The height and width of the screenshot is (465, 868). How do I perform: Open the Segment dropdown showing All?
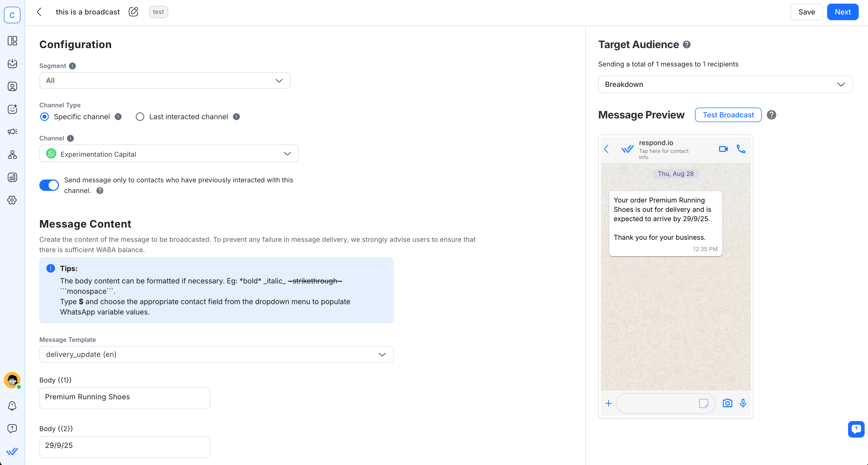point(164,80)
